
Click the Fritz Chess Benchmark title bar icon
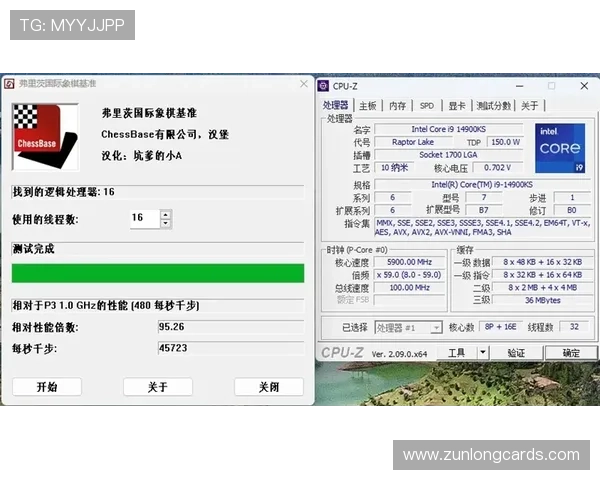click(x=10, y=83)
